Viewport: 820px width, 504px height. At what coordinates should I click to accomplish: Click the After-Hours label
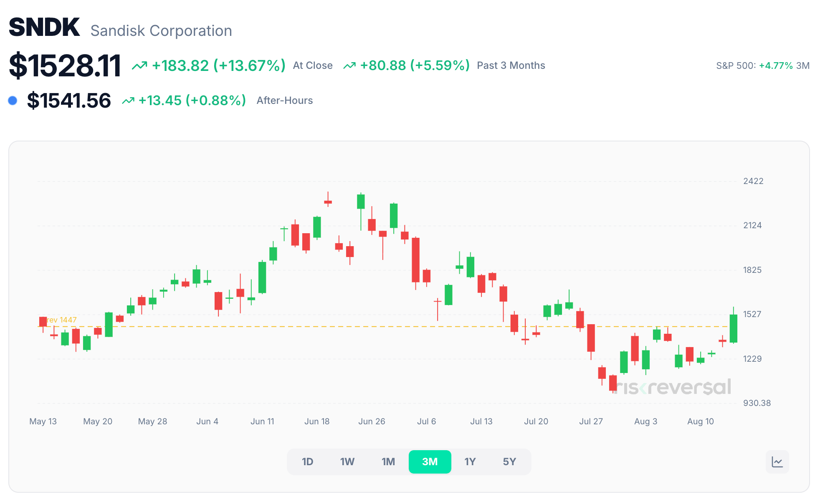pyautogui.click(x=285, y=101)
